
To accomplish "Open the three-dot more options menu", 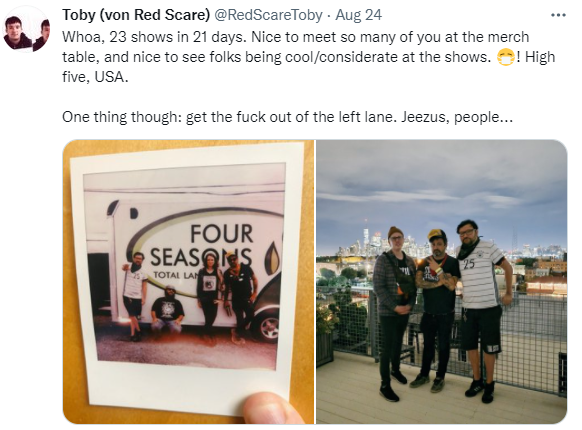I will click(558, 16).
